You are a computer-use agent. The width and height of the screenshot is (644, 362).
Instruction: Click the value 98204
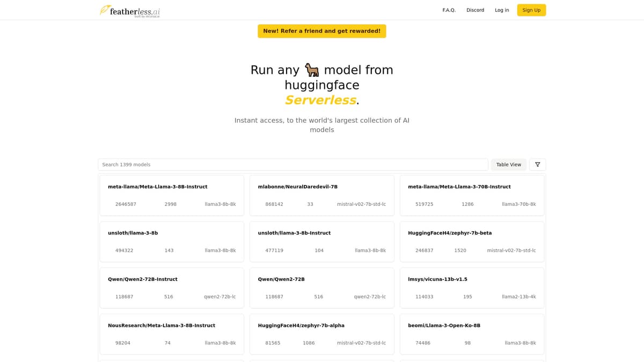[122, 343]
